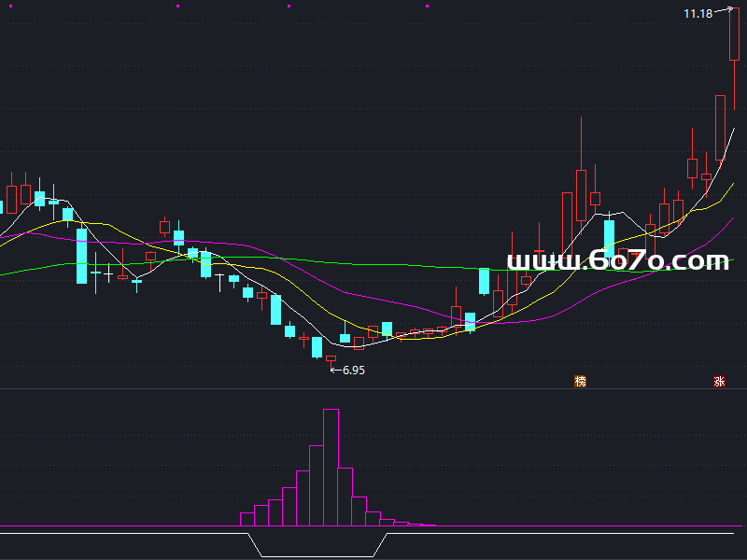
Task: Select the small red candle at the 6.95 low
Action: (331, 358)
